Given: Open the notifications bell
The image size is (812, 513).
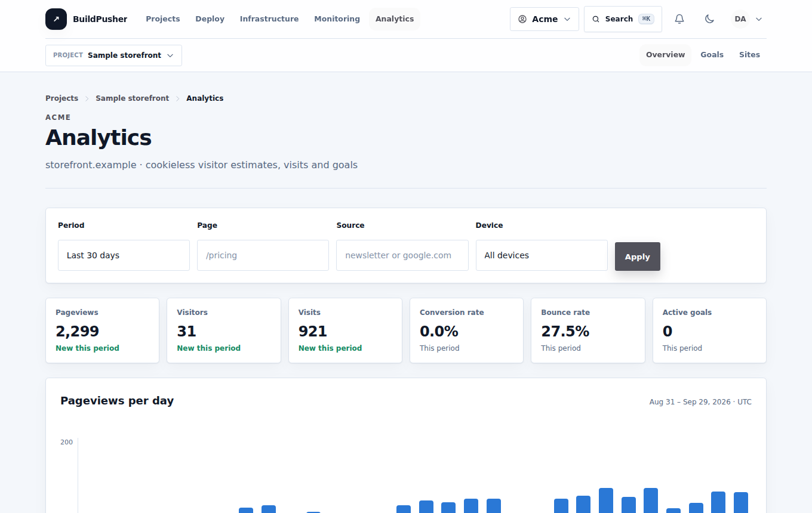Looking at the screenshot, I should (679, 19).
